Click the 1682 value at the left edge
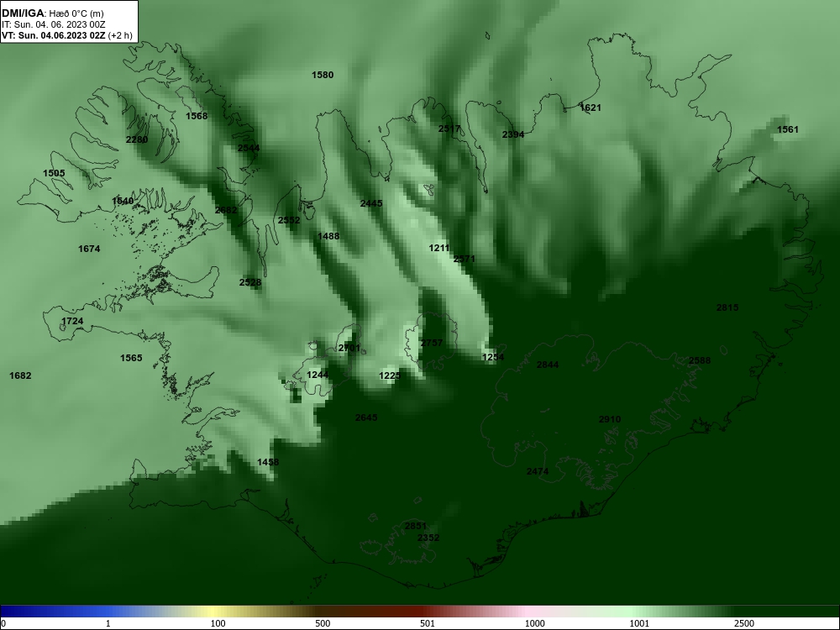Image resolution: width=840 pixels, height=630 pixels. 20,376
